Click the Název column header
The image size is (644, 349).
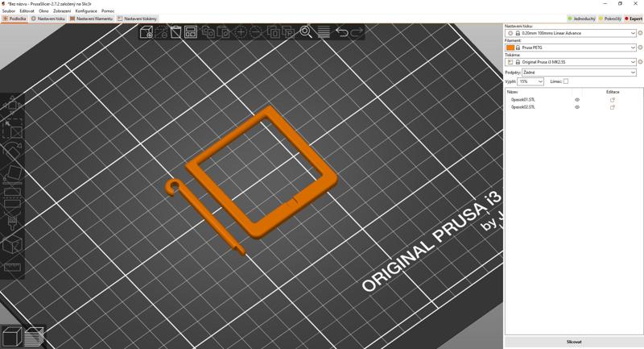click(x=512, y=92)
